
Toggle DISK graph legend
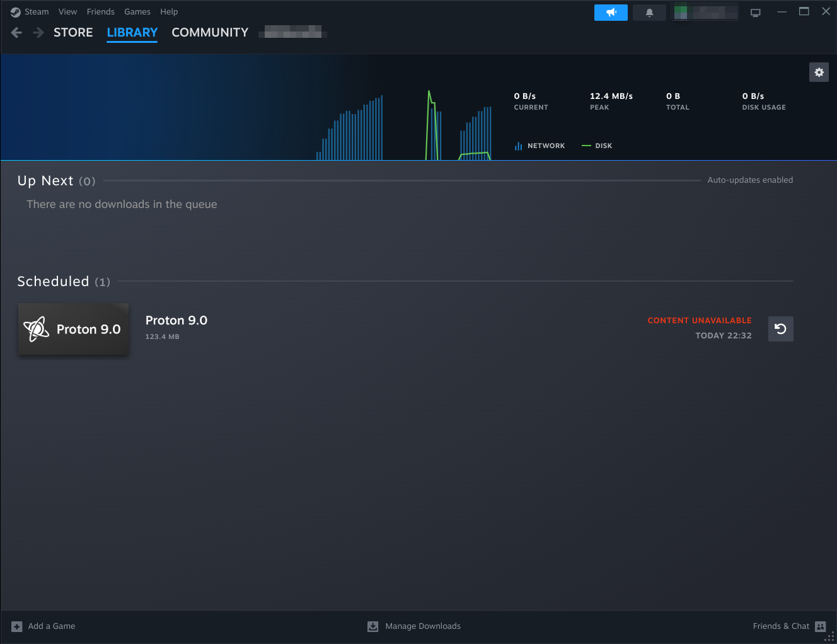[x=597, y=146]
